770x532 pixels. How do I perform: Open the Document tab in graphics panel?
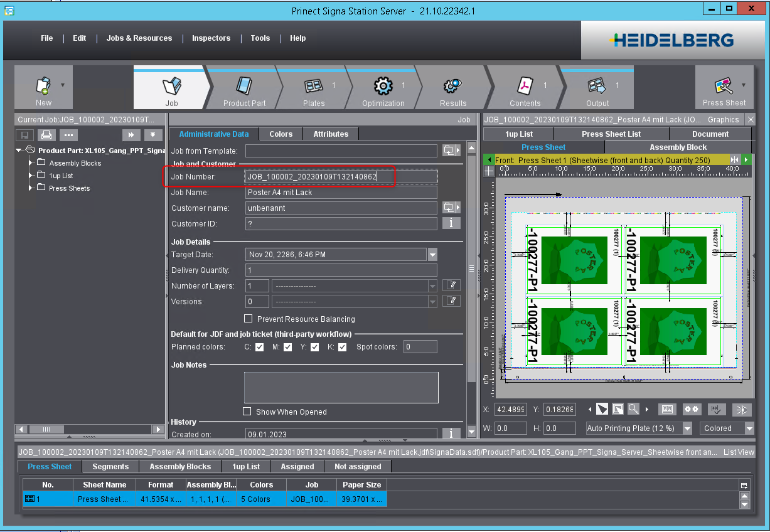[710, 134]
